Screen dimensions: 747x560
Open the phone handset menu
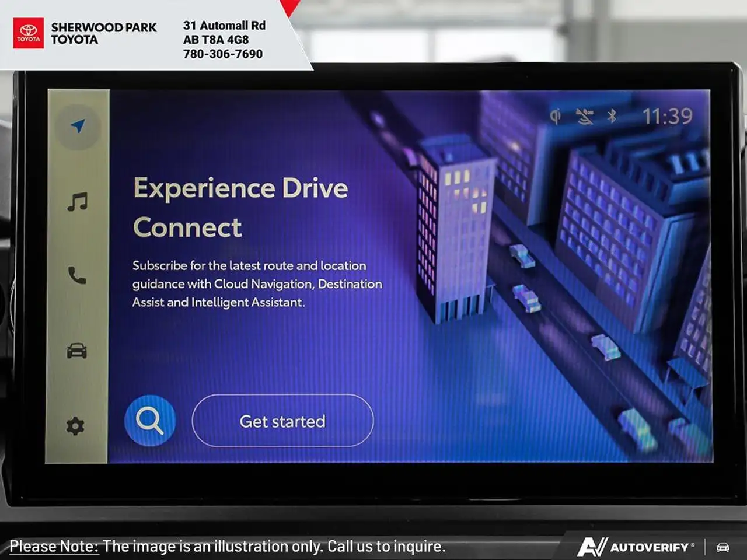coord(77,275)
